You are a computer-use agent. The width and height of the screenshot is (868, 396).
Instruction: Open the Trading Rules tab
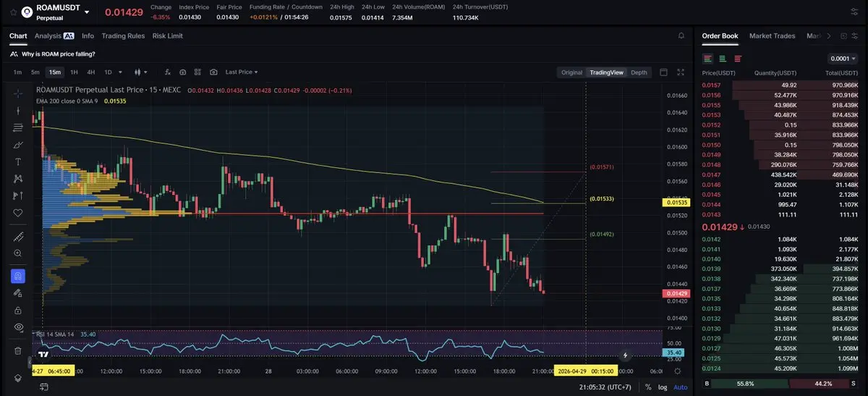(123, 35)
